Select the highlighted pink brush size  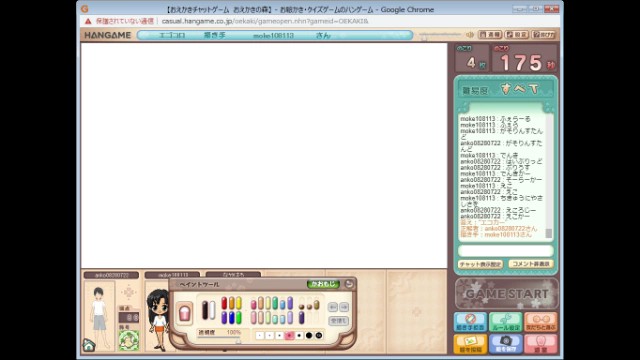tap(289, 336)
